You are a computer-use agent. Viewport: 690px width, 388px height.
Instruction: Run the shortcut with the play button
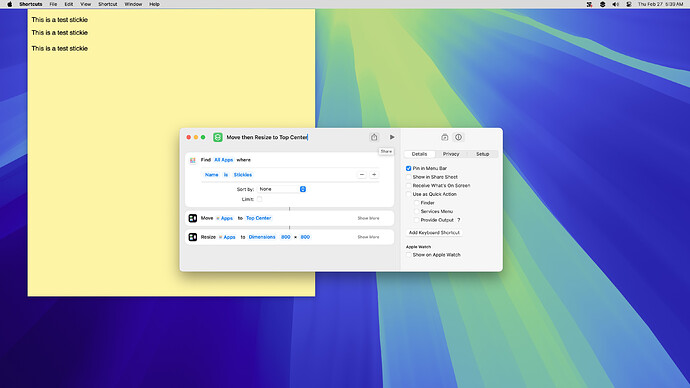(392, 137)
